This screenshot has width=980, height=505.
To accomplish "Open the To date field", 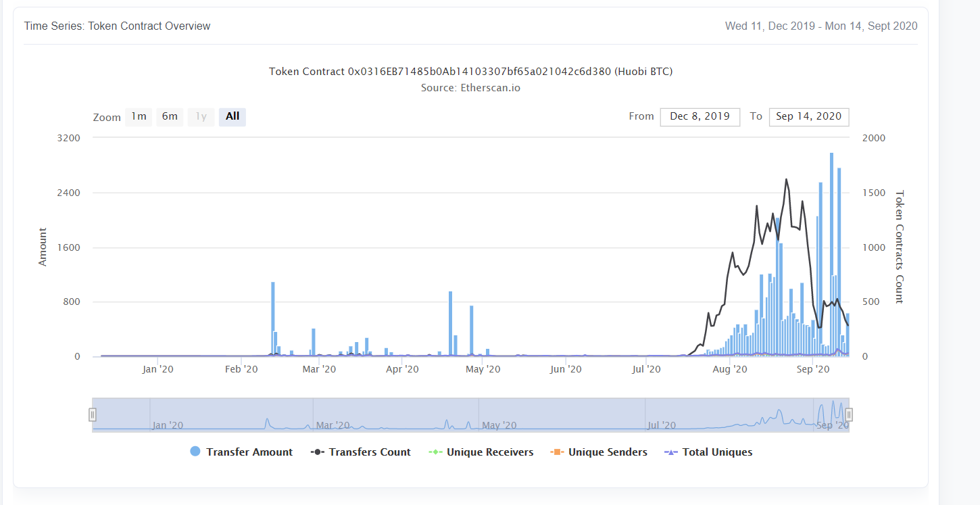I will pos(808,117).
